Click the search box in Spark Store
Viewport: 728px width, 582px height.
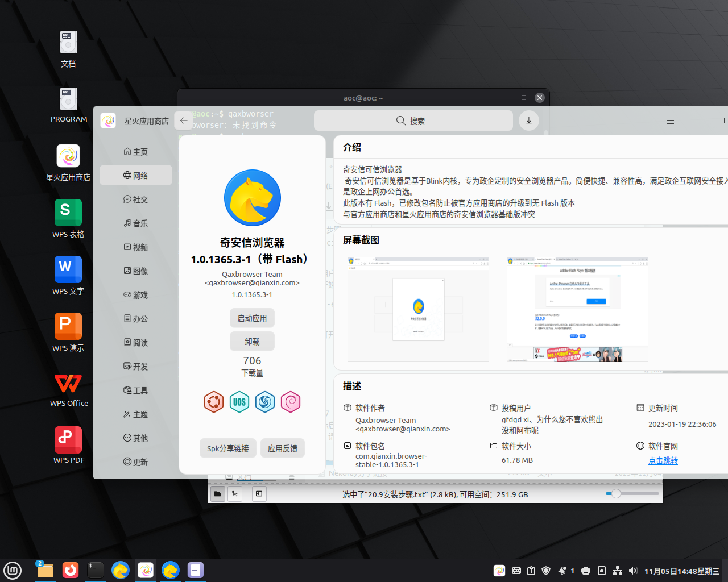pos(413,120)
